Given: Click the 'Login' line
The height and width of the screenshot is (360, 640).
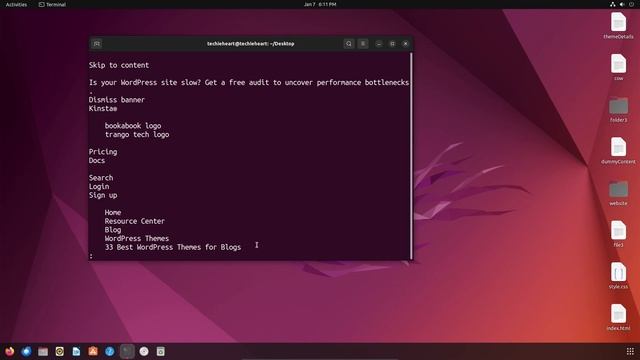Looking at the screenshot, I should 99,187.
